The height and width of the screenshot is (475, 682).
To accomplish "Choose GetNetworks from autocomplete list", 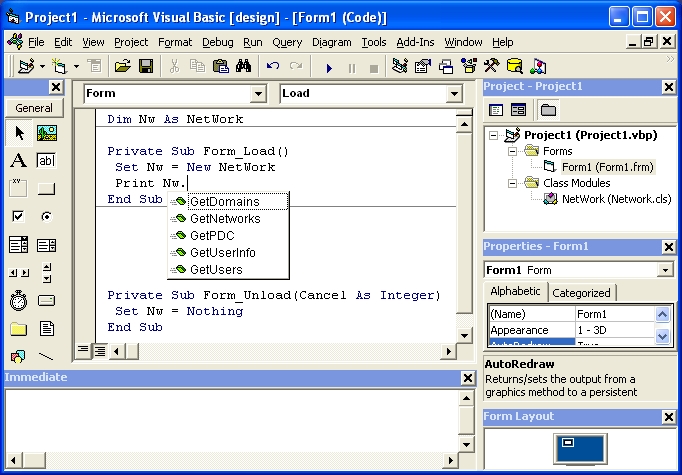I will [228, 219].
